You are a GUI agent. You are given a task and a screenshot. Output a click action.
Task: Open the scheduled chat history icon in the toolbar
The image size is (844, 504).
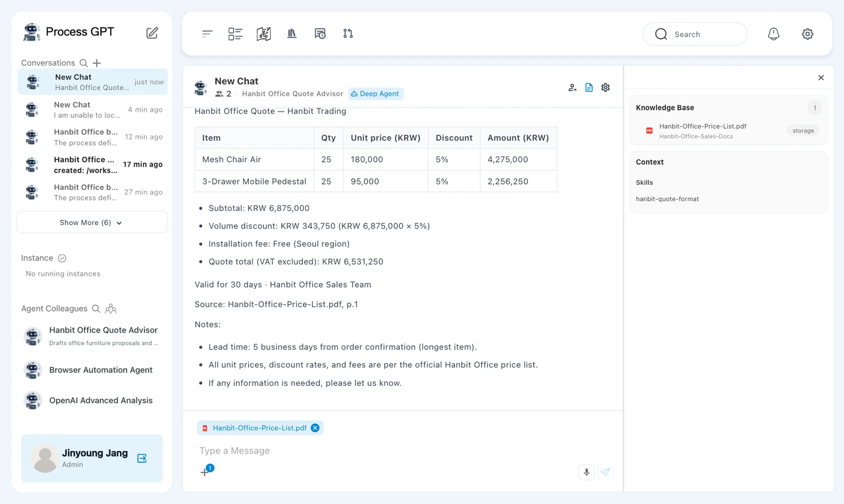coord(320,34)
